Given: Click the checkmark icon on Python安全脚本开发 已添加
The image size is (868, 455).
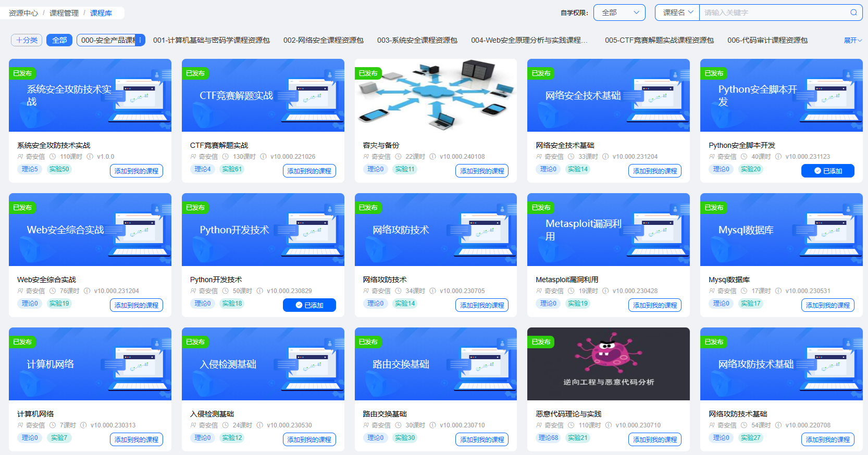Looking at the screenshot, I should pos(817,171).
